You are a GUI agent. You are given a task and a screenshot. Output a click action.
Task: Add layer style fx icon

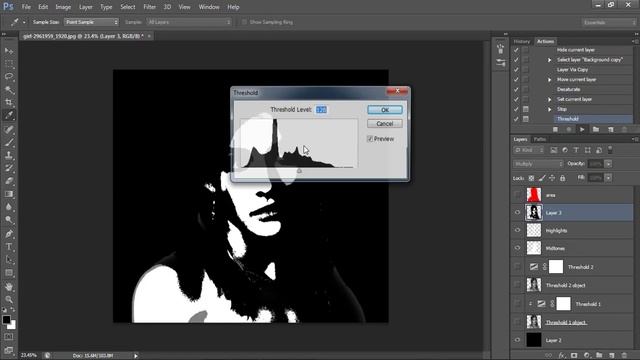tap(562, 356)
